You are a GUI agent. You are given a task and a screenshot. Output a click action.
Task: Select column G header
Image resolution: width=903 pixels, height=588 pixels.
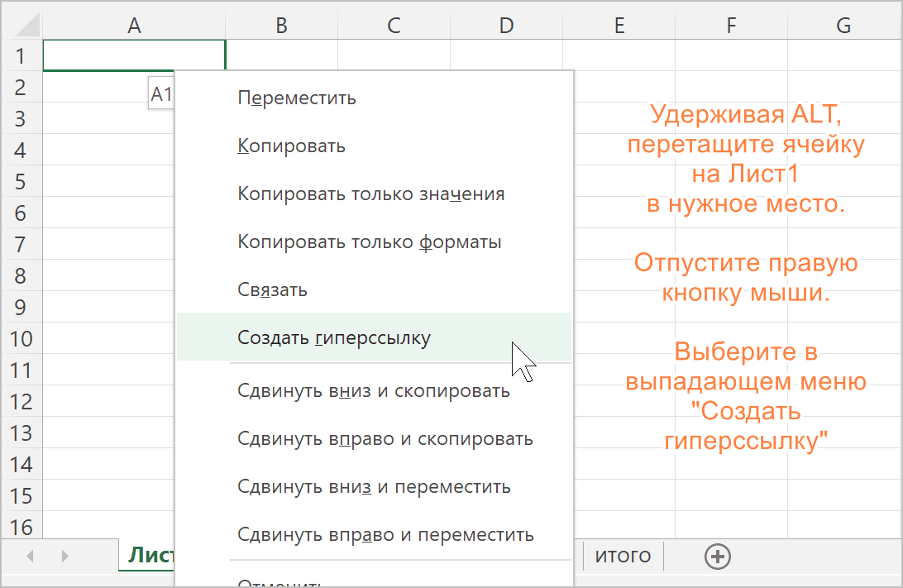(x=843, y=26)
